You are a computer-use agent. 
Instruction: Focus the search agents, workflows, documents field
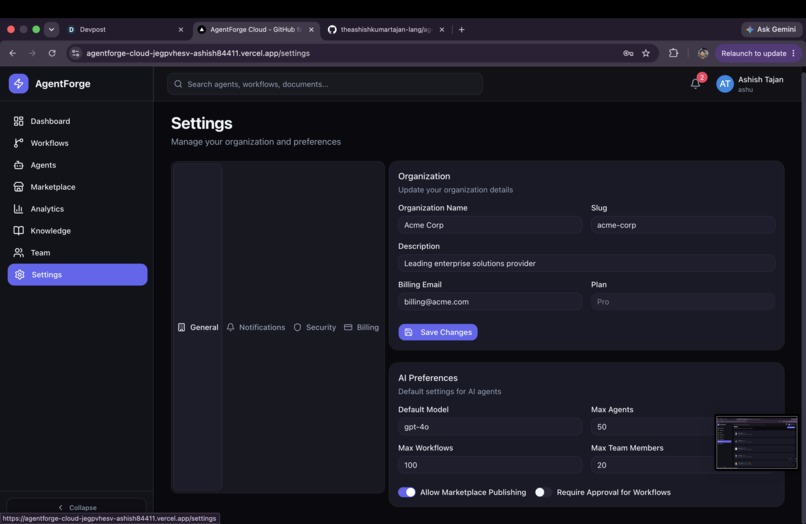325,84
